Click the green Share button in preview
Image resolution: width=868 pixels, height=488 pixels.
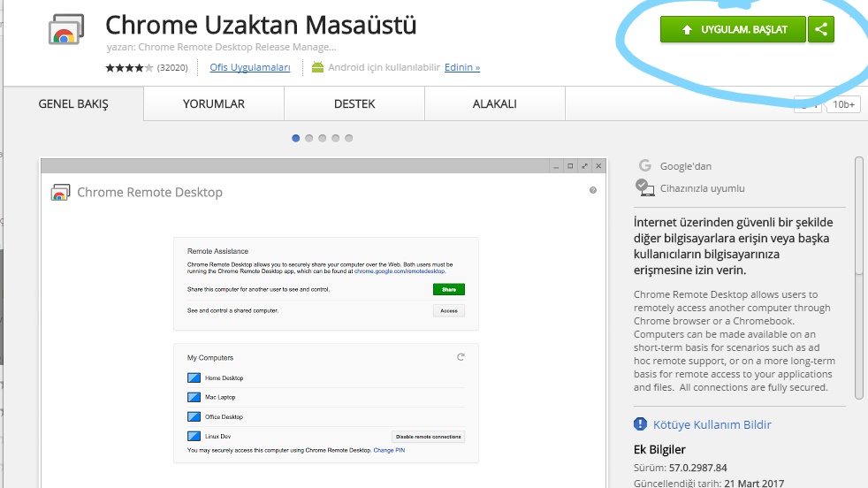pyautogui.click(x=449, y=289)
